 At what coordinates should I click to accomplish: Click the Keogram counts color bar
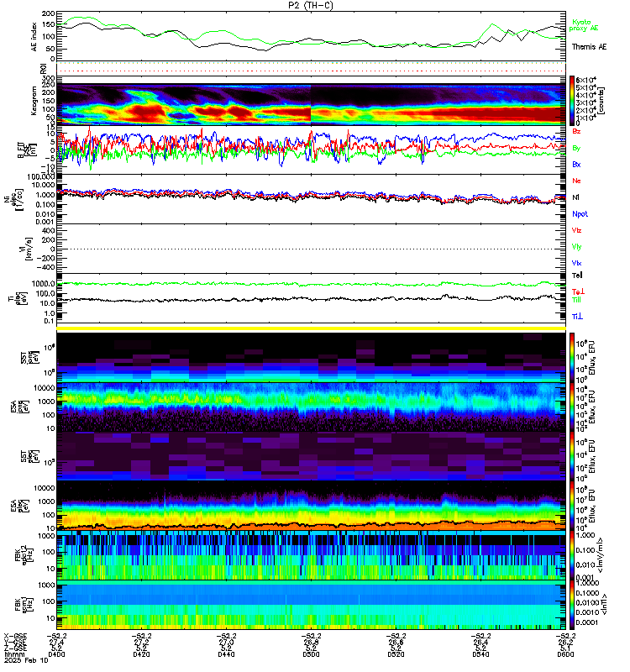point(572,100)
